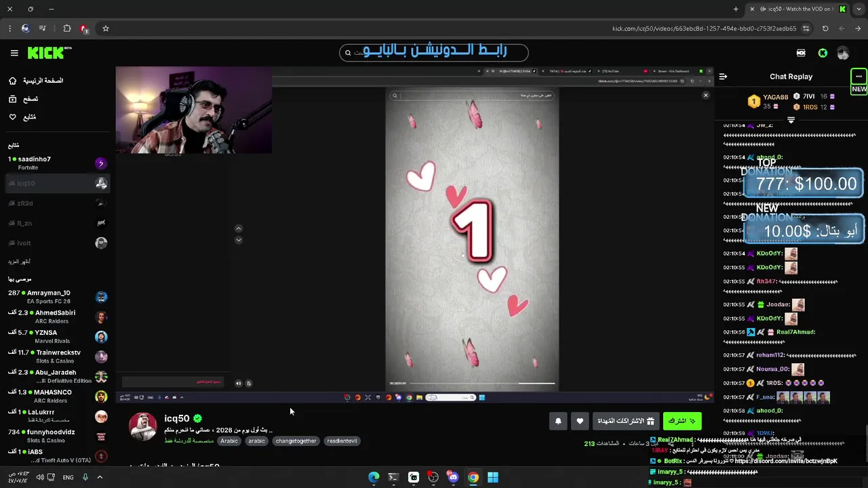Open the following heart sidebar link
Screen dimensions: 868x488
(22, 117)
